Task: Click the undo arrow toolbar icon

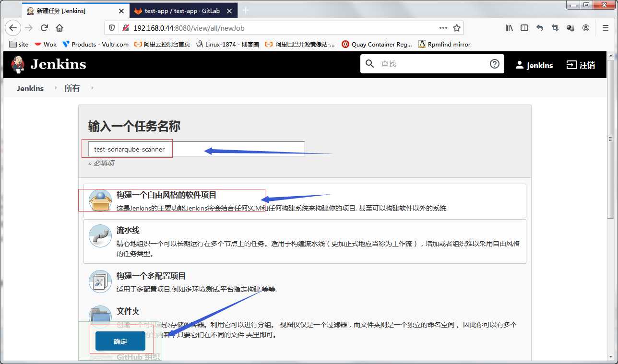Action: [x=540, y=28]
